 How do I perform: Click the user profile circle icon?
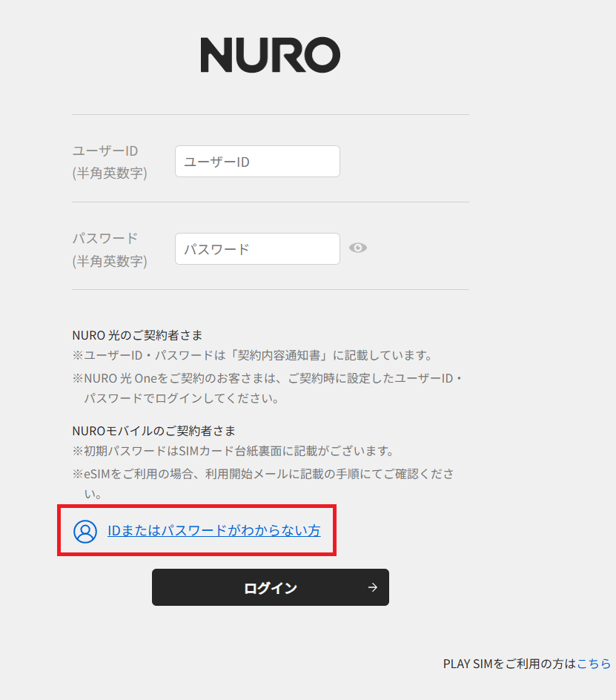tap(85, 531)
